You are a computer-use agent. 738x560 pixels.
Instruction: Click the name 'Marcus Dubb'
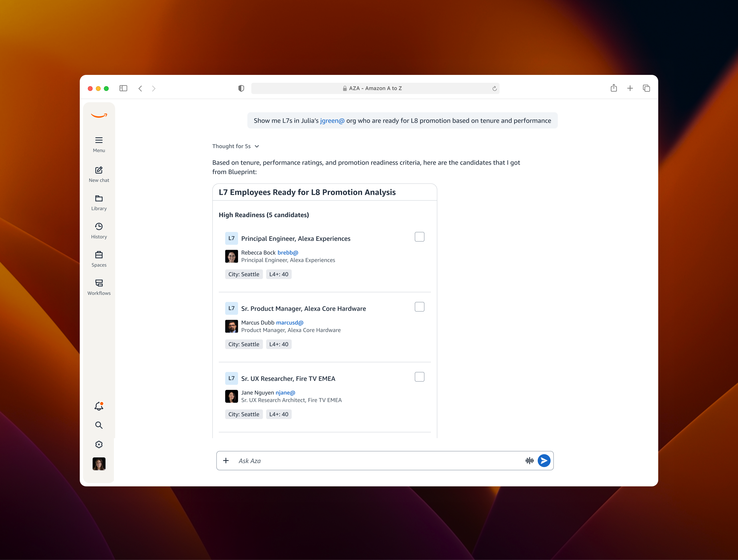click(x=258, y=323)
